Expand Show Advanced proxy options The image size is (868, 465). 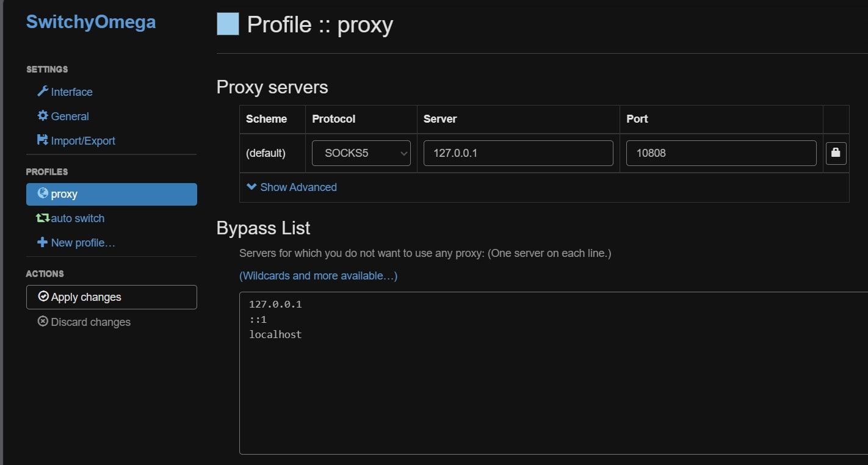292,187
